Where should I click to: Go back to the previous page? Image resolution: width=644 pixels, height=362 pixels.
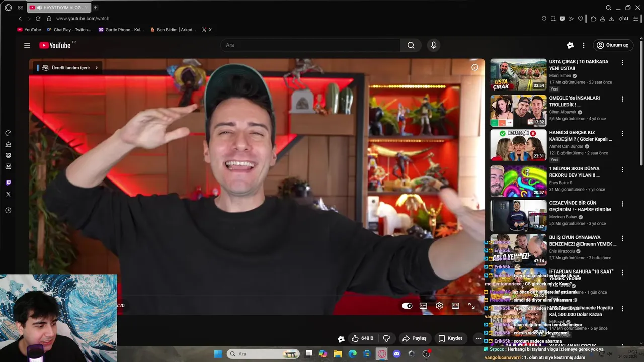(20, 19)
